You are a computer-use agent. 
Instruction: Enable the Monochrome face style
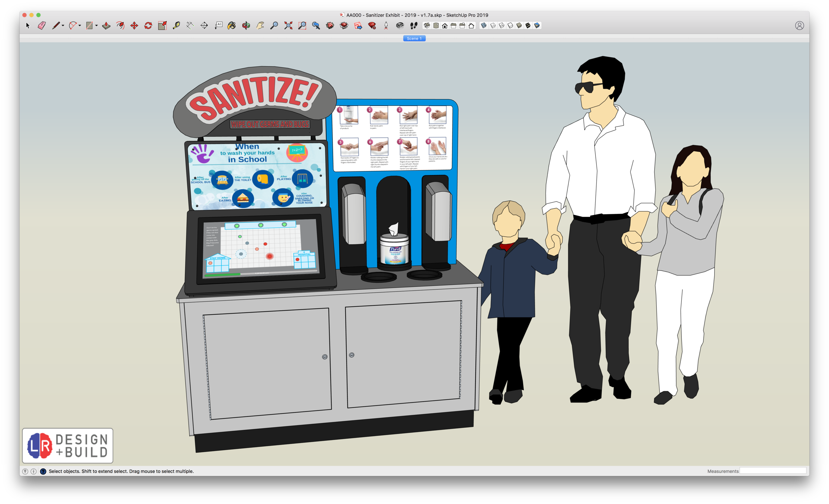coord(536,25)
